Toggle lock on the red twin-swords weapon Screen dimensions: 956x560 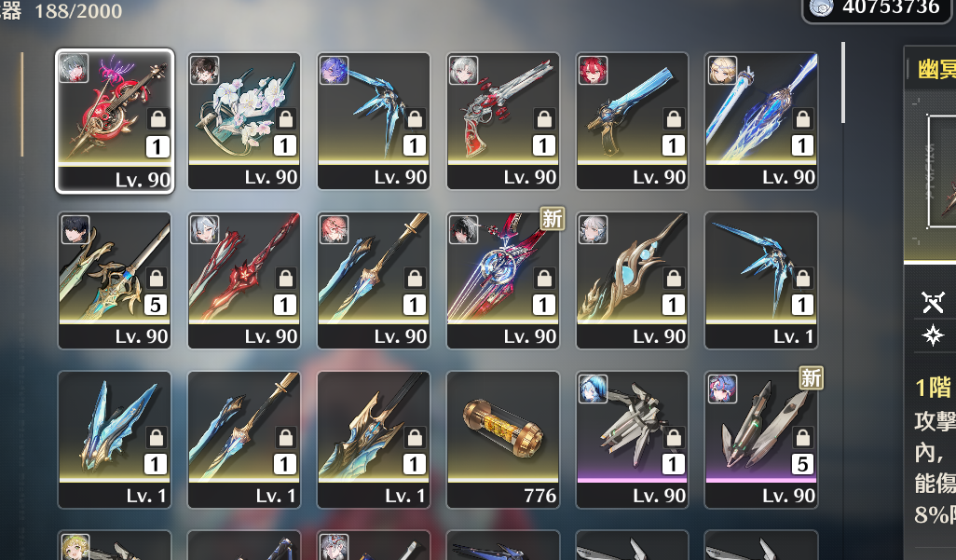tap(286, 278)
